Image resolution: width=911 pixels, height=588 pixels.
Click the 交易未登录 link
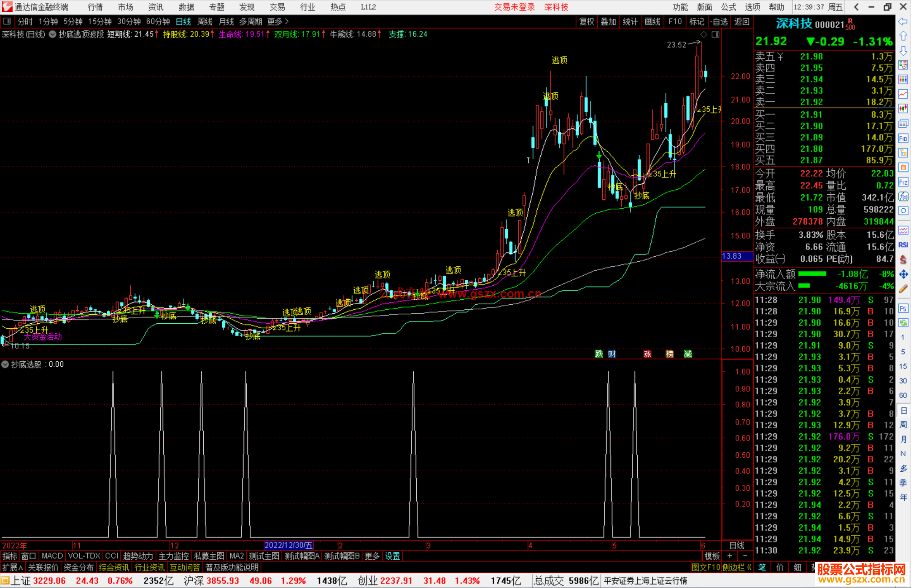click(514, 7)
